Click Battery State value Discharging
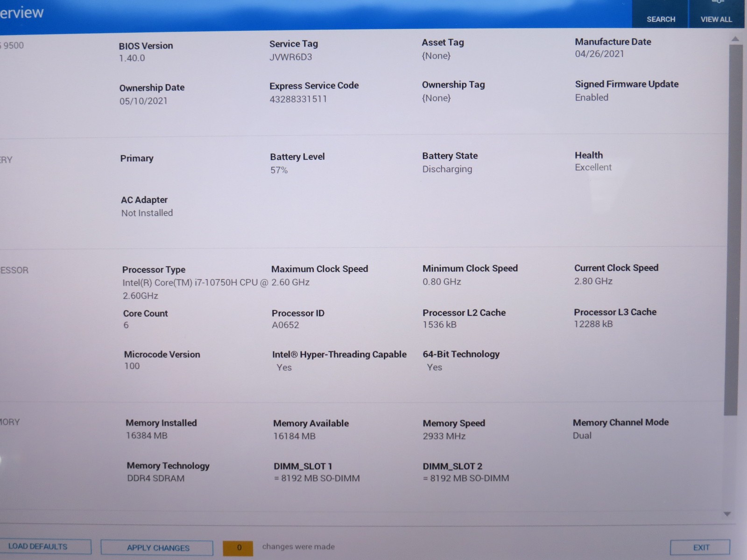This screenshot has width=747, height=560. (447, 169)
